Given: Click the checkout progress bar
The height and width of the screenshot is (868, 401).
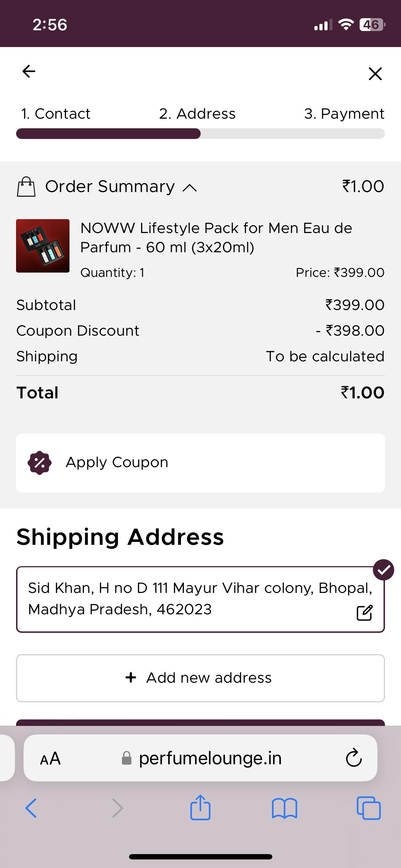Looking at the screenshot, I should 200,134.
